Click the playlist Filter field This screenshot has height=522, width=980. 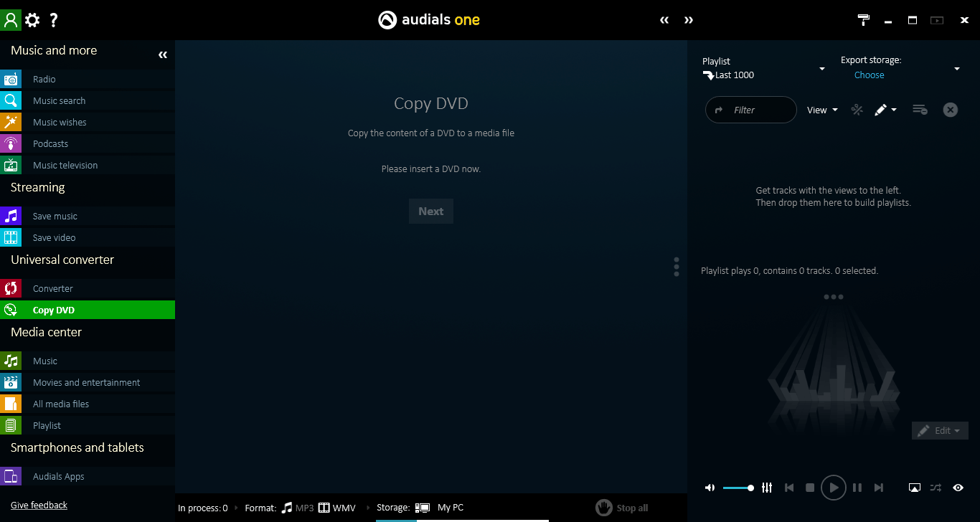click(751, 110)
